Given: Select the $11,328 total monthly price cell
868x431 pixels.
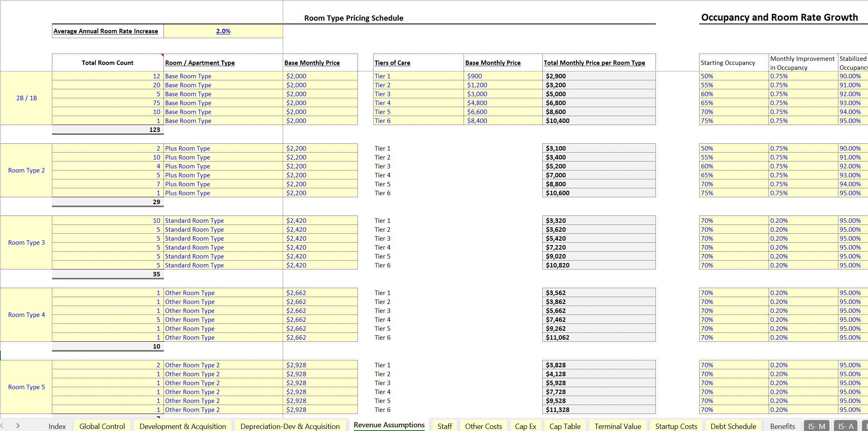Looking at the screenshot, I should pyautogui.click(x=599, y=410).
